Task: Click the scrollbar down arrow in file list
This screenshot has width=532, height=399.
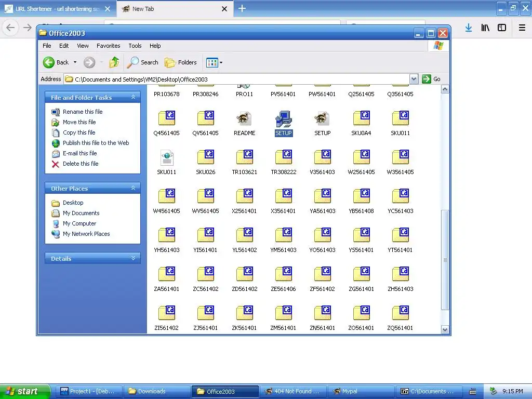Action: click(x=445, y=329)
